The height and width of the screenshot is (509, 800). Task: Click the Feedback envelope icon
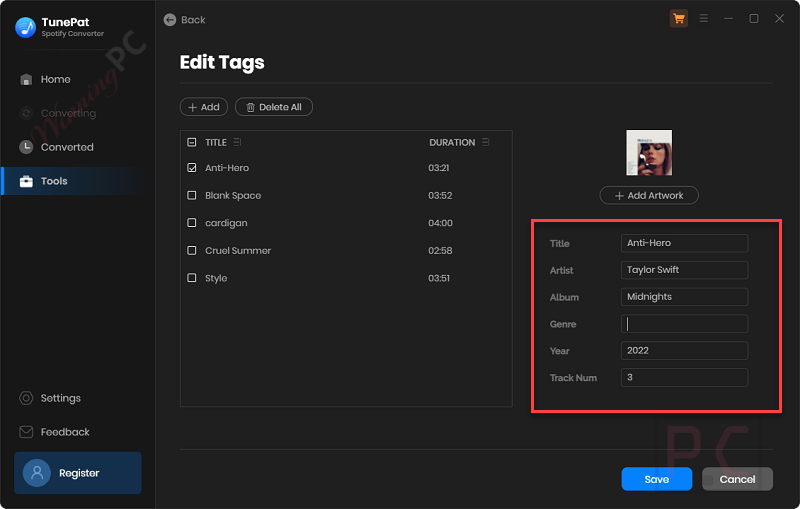click(26, 432)
